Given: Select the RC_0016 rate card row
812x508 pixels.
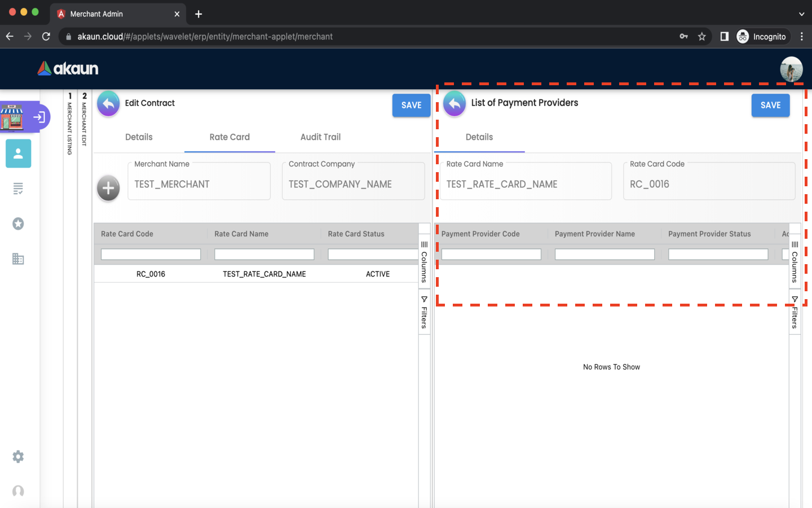Looking at the screenshot, I should pyautogui.click(x=151, y=274).
